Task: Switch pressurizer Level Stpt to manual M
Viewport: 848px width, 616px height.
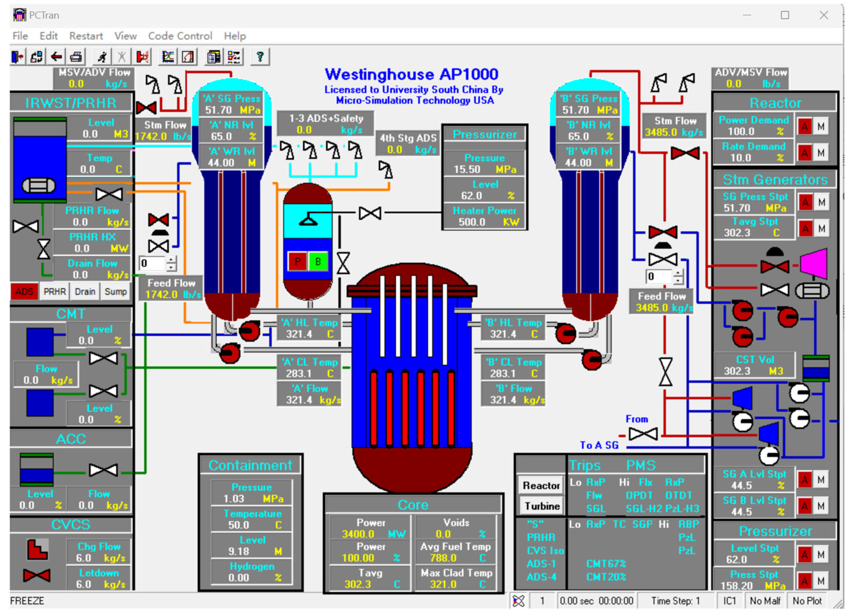Action: click(821, 555)
